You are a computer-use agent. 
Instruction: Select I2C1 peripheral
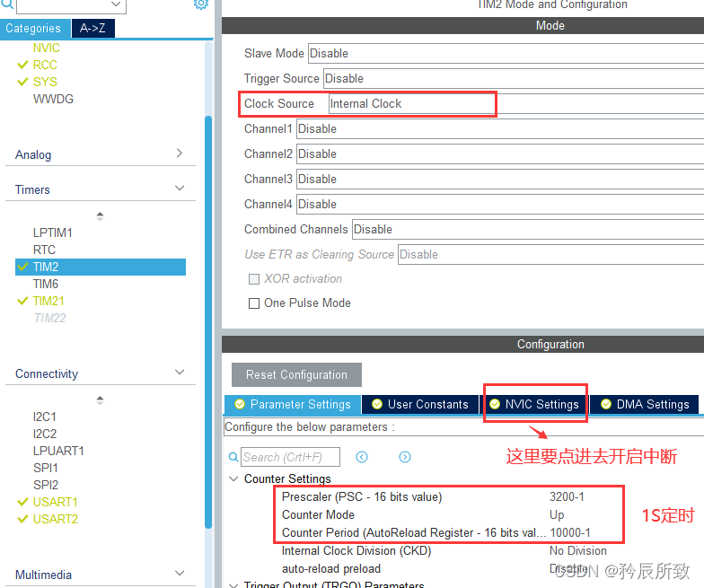coord(45,417)
